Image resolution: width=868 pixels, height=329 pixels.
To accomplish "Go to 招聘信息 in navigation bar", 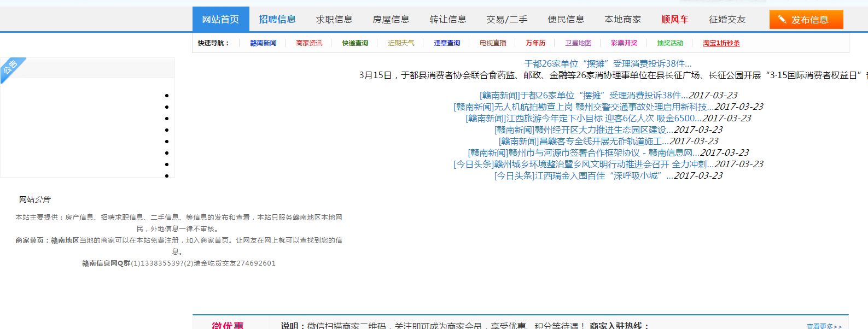I will [x=277, y=20].
